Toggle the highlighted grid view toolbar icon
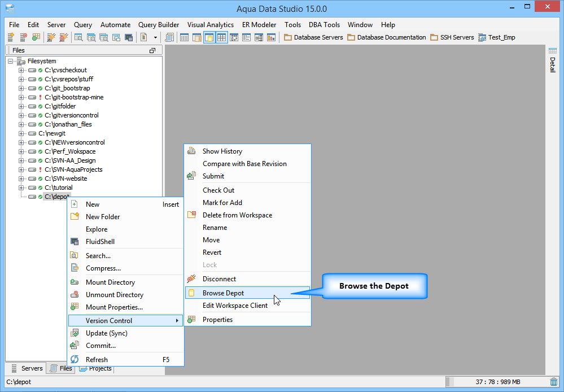Screen dimensions: 564x392 pyautogui.click(x=221, y=37)
